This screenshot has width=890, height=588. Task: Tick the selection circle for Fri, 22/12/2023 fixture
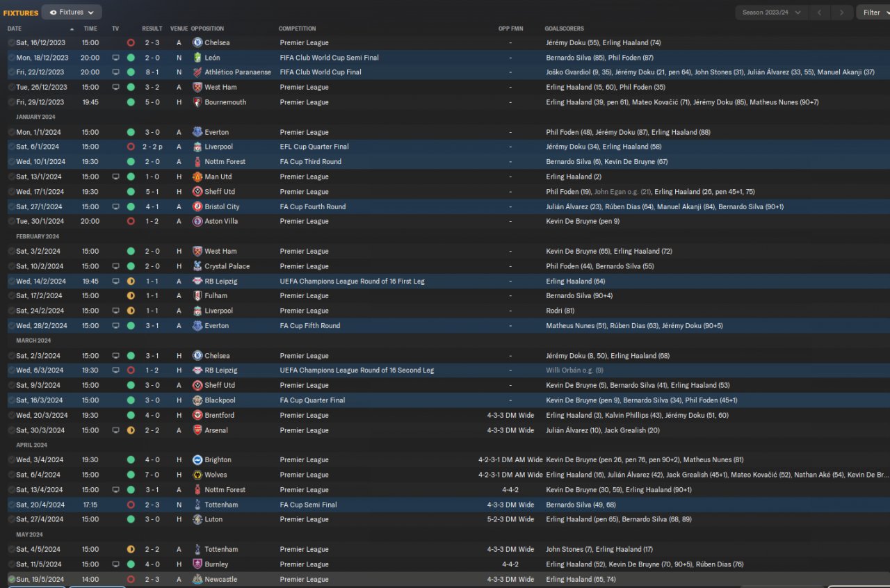click(x=11, y=72)
